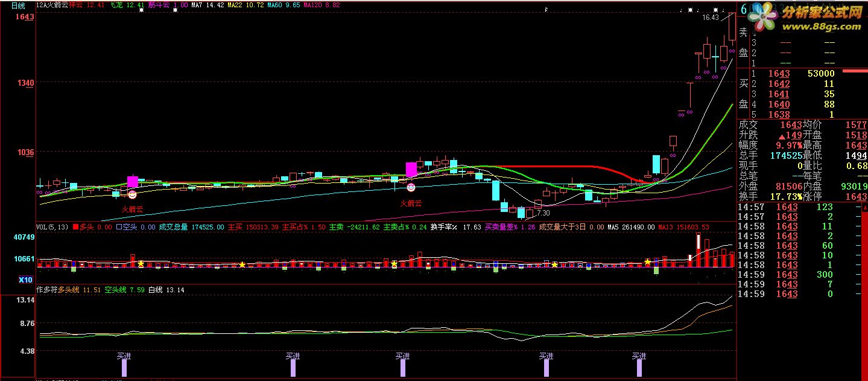Screen dimensions: 868x381
Task: Click the 多头线 11.51 legend
Action: 79,290
